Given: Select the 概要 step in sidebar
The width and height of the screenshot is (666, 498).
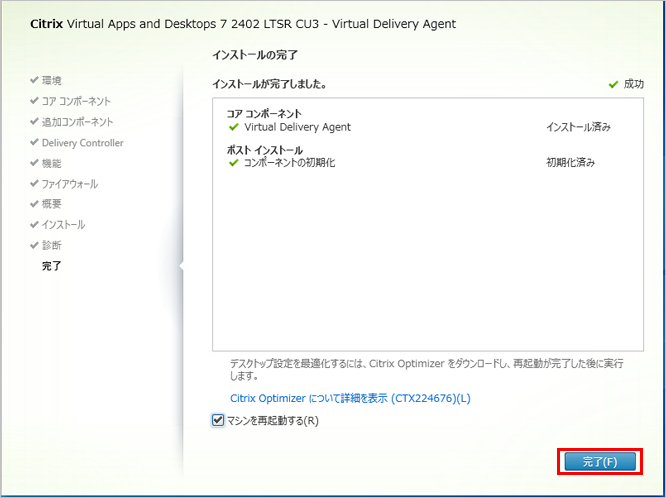Looking at the screenshot, I should [x=51, y=204].
